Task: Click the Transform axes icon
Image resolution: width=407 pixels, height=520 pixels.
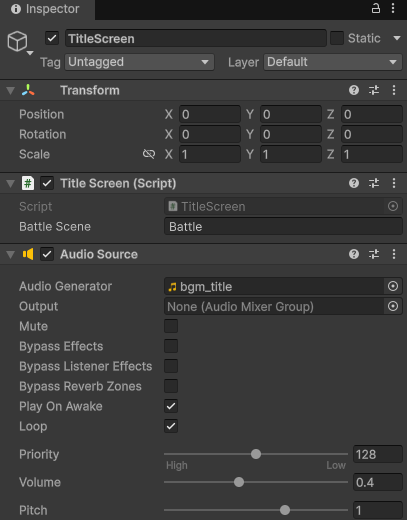Action: (x=28, y=90)
